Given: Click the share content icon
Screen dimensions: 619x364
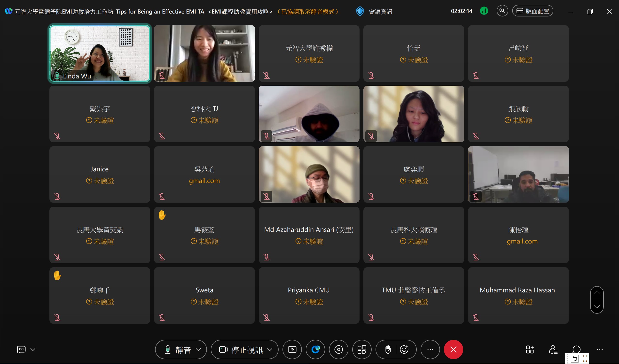Looking at the screenshot, I should (x=292, y=349).
